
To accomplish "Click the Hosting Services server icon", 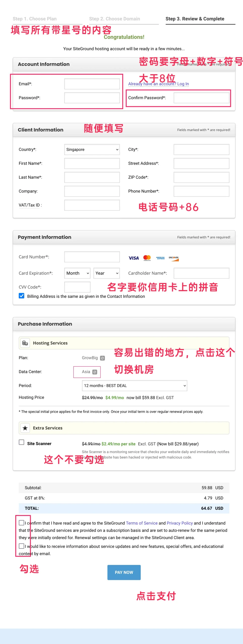I will click(25, 343).
